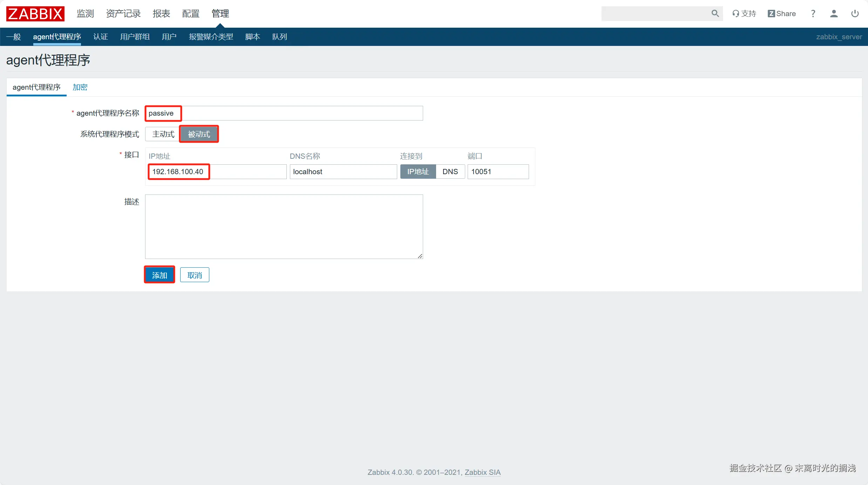Click the power logout icon
The width and height of the screenshot is (868, 485).
[x=855, y=14]
